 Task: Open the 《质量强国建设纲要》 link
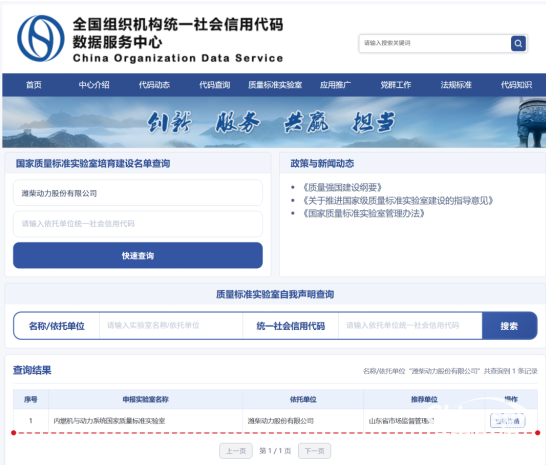coord(342,187)
